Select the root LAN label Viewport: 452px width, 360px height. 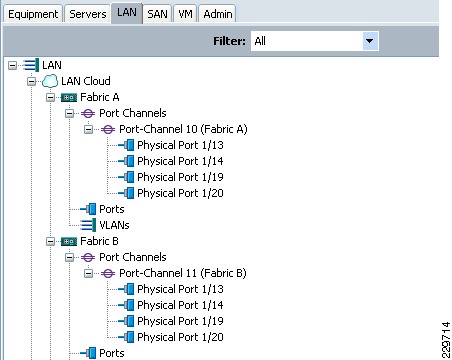52,65
